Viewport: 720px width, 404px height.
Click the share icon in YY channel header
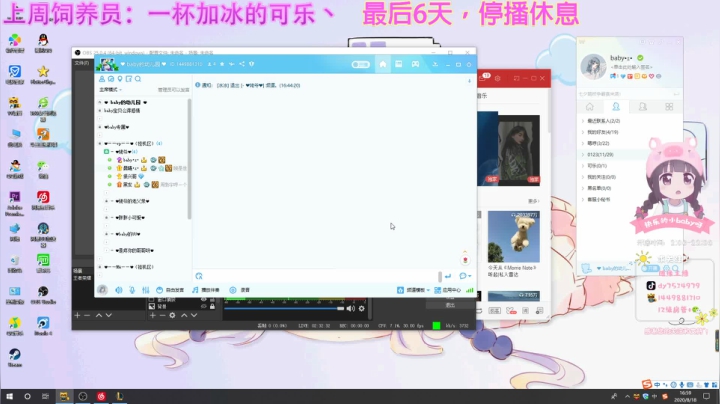[242, 64]
